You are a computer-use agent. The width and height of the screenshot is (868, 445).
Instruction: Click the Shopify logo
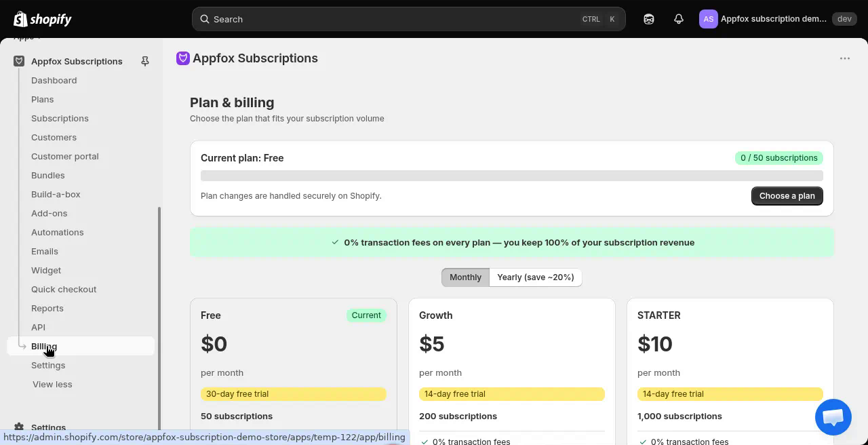click(x=43, y=19)
